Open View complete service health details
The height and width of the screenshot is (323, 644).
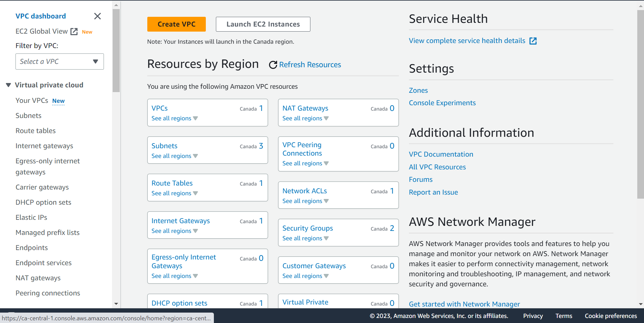point(467,41)
